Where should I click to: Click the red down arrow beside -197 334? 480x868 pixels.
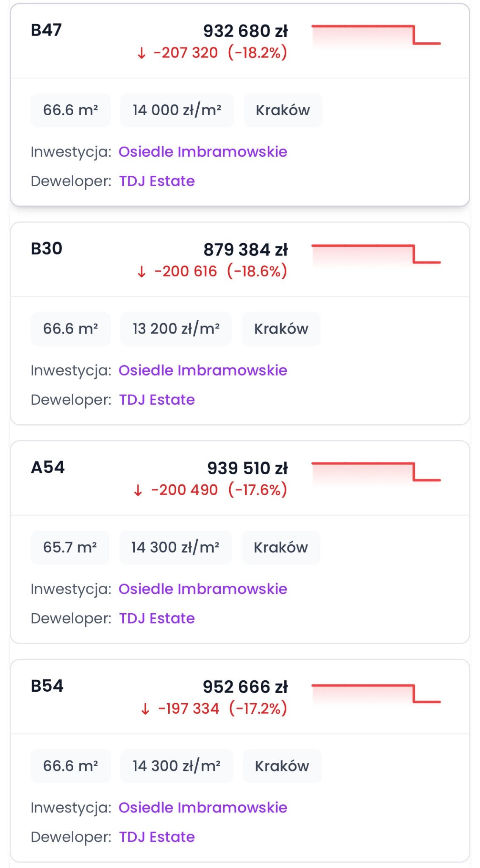coord(145,709)
